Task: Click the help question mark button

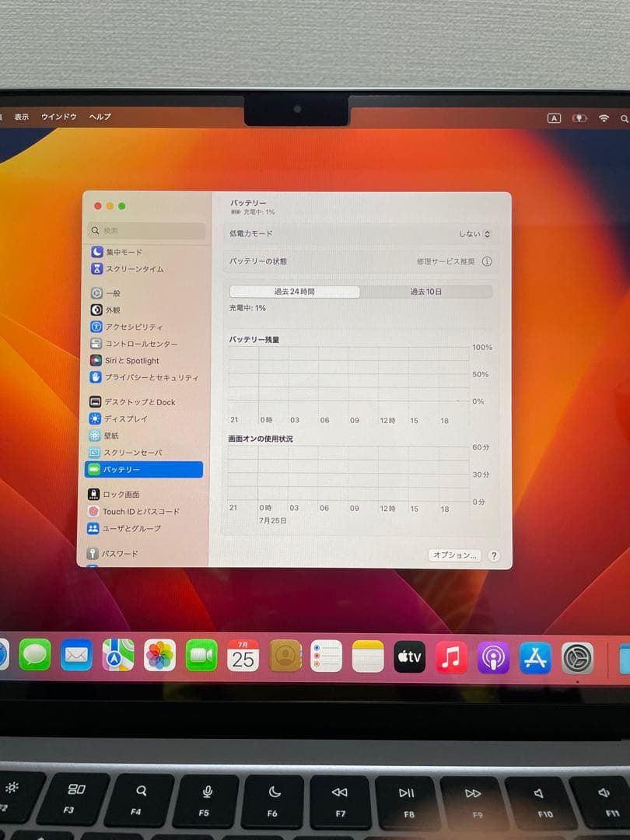Action: (x=494, y=556)
